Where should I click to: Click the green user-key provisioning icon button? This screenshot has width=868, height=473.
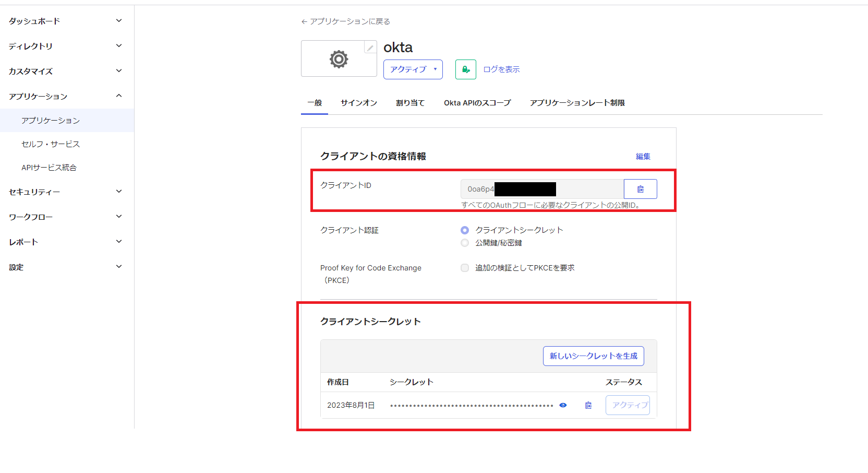point(465,69)
